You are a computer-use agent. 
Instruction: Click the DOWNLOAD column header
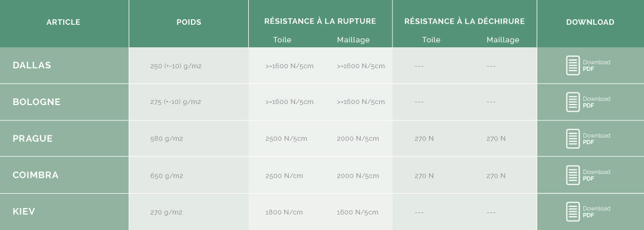coord(590,22)
